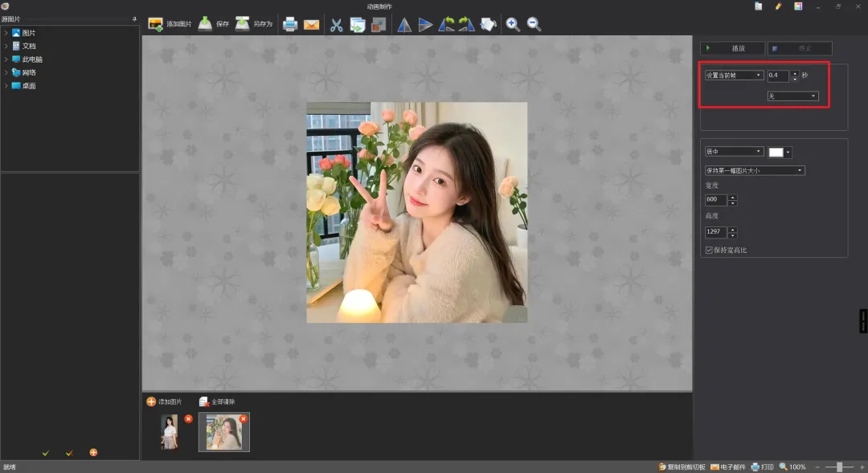Expand the 文档 tree node
The height and width of the screenshot is (473, 868).
click(x=6, y=46)
